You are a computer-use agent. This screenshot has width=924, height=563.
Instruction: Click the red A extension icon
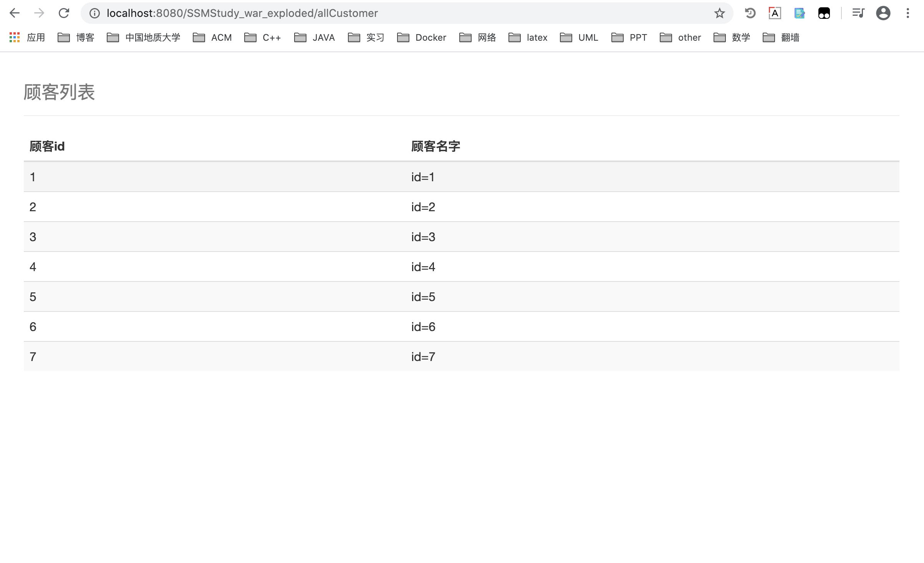[x=775, y=13]
